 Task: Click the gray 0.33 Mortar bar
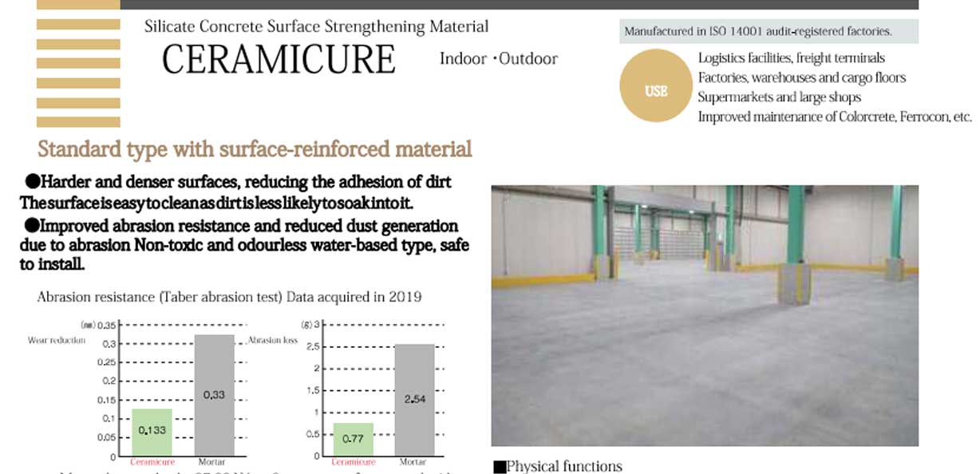pos(214,395)
